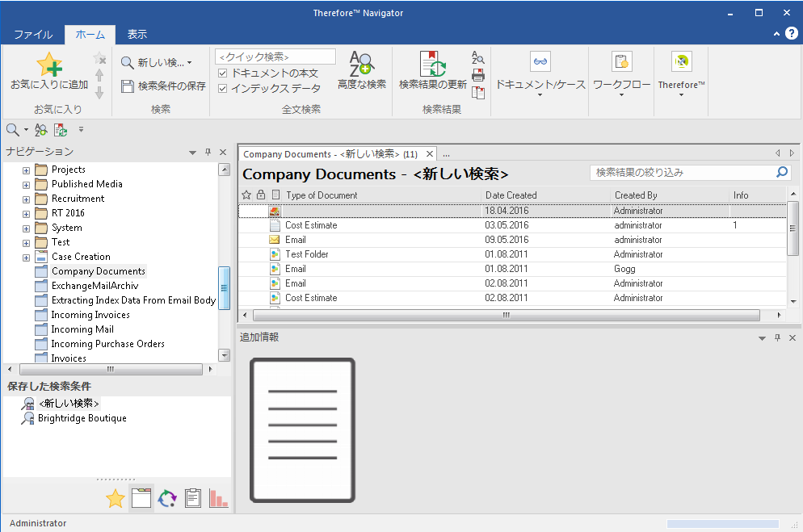Click the Therefore ribbon icon
The image size is (803, 532).
[x=682, y=62]
